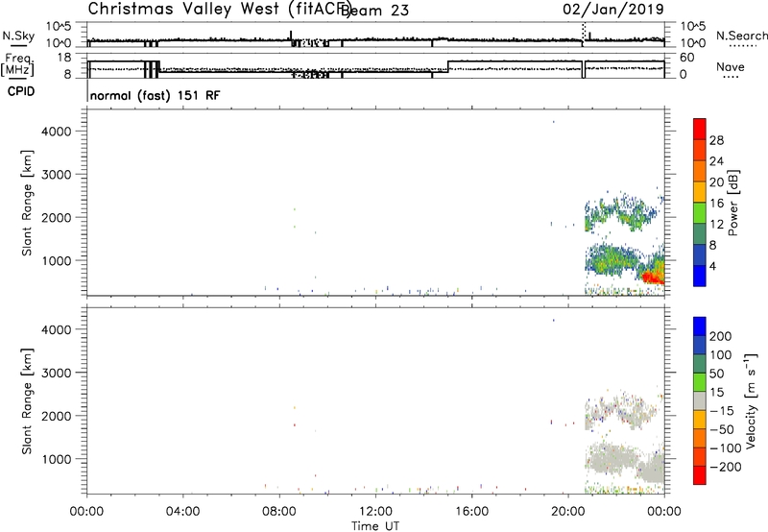The height and width of the screenshot is (532, 768).
Task: Click the 'Christmas Valley West (fitACF)' plot title
Action: tap(218, 9)
